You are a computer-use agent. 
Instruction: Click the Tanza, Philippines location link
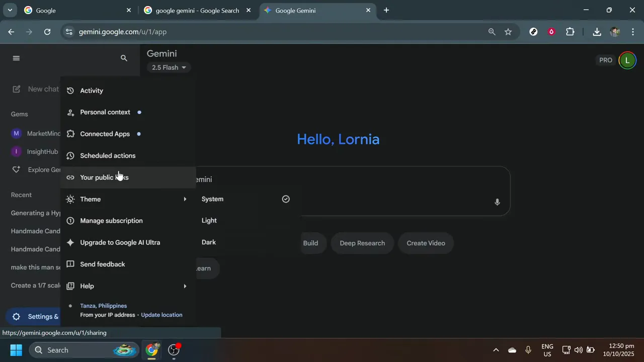(x=103, y=306)
